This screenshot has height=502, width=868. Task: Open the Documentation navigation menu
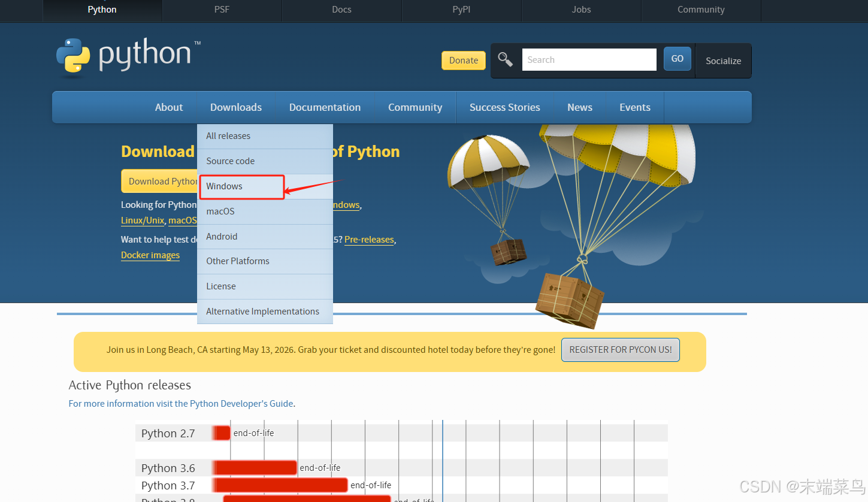coord(325,107)
